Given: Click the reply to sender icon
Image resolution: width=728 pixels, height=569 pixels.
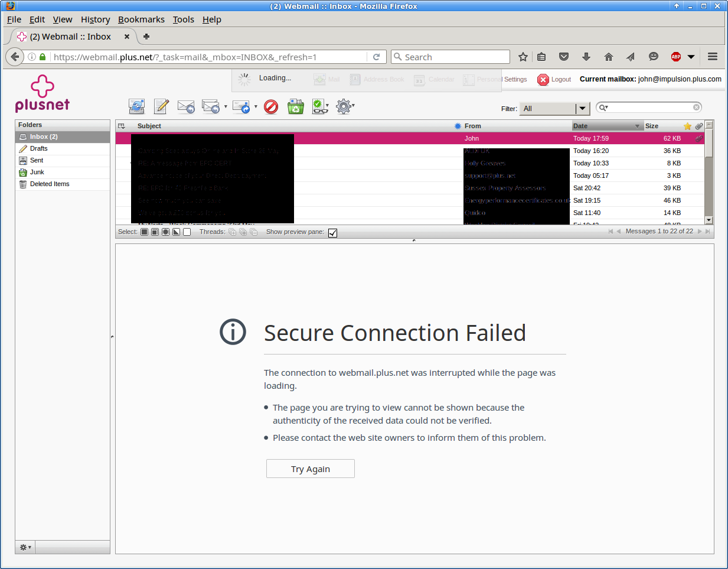Looking at the screenshot, I should pyautogui.click(x=186, y=106).
